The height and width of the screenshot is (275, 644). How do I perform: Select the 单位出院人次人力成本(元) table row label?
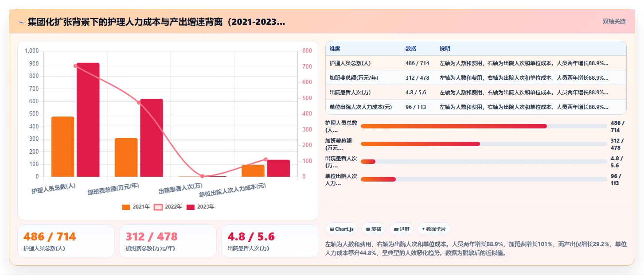click(x=361, y=107)
